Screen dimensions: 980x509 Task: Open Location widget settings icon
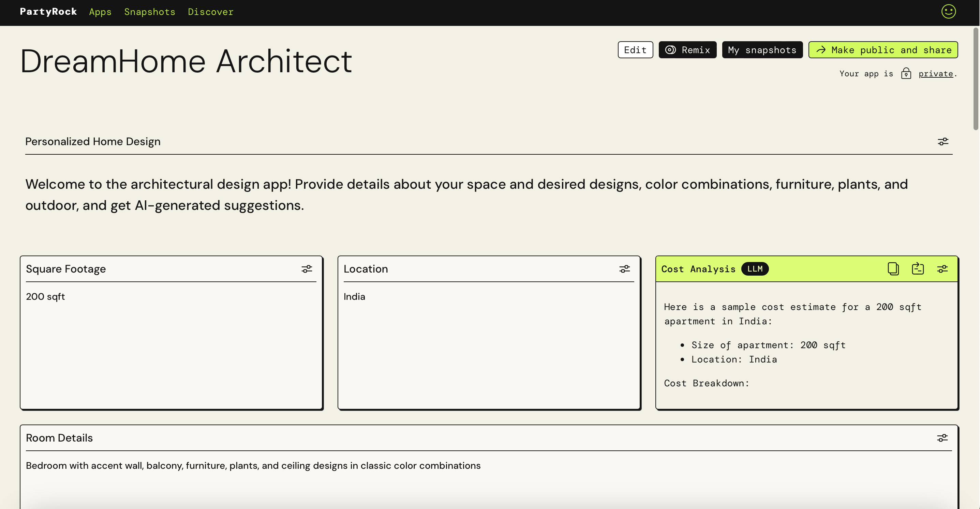click(624, 269)
